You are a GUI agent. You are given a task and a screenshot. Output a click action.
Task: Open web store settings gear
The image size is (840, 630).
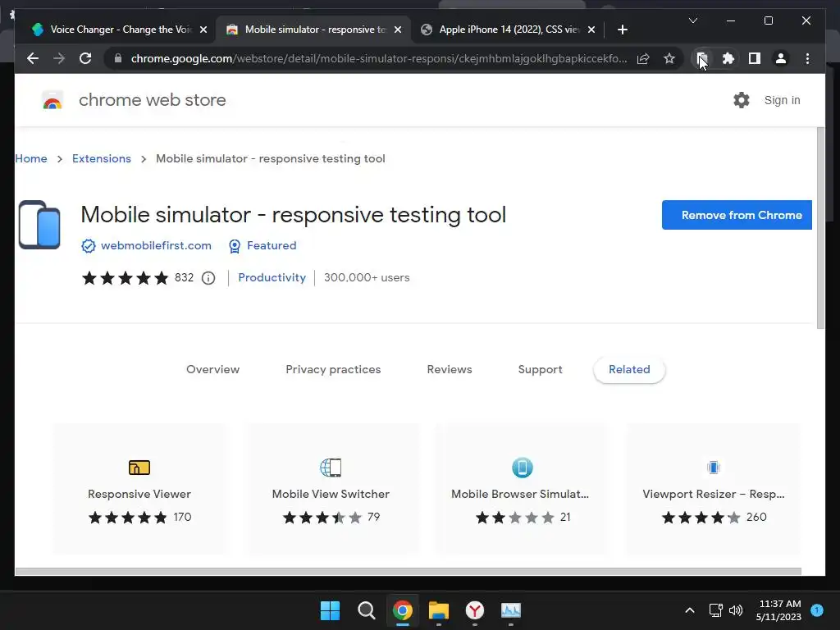[x=742, y=100]
